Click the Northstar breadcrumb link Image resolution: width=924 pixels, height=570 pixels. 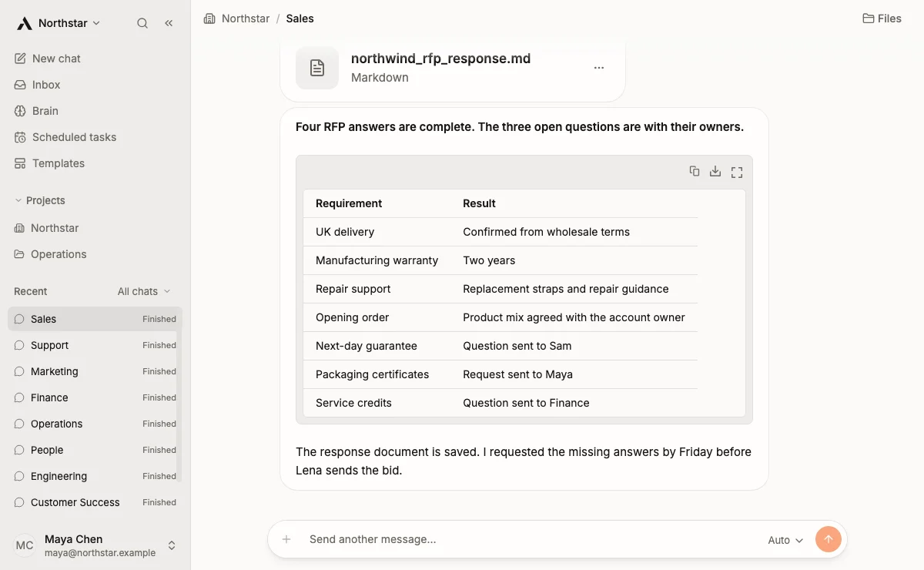coord(246,18)
